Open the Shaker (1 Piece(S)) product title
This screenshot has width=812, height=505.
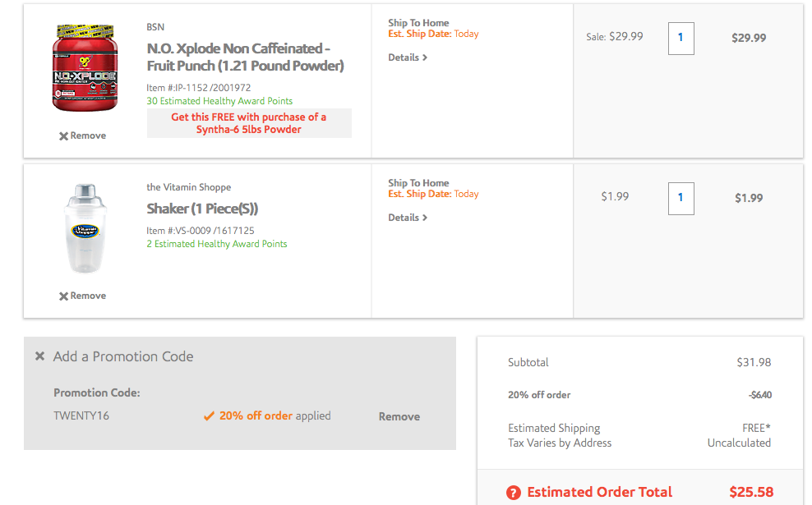pyautogui.click(x=202, y=209)
